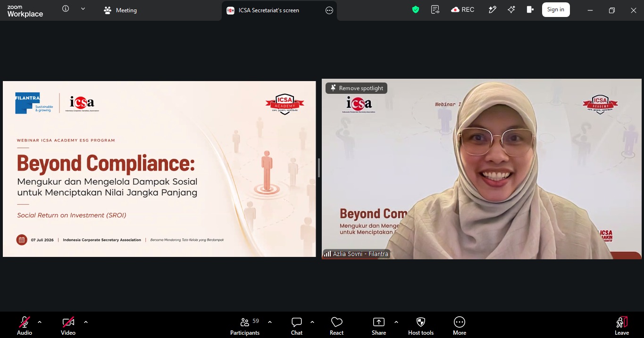Click "Social Return on Investment (SROI)" text

[x=72, y=215]
